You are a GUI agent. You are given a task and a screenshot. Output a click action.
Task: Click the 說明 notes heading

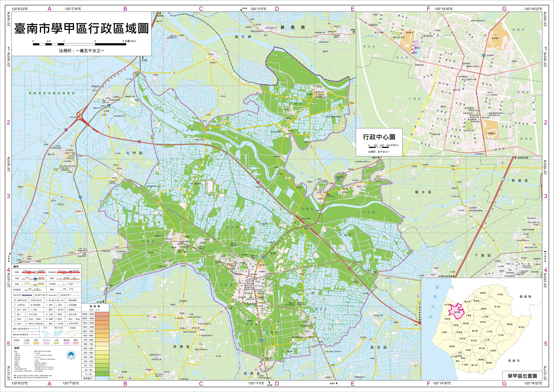tap(17, 348)
